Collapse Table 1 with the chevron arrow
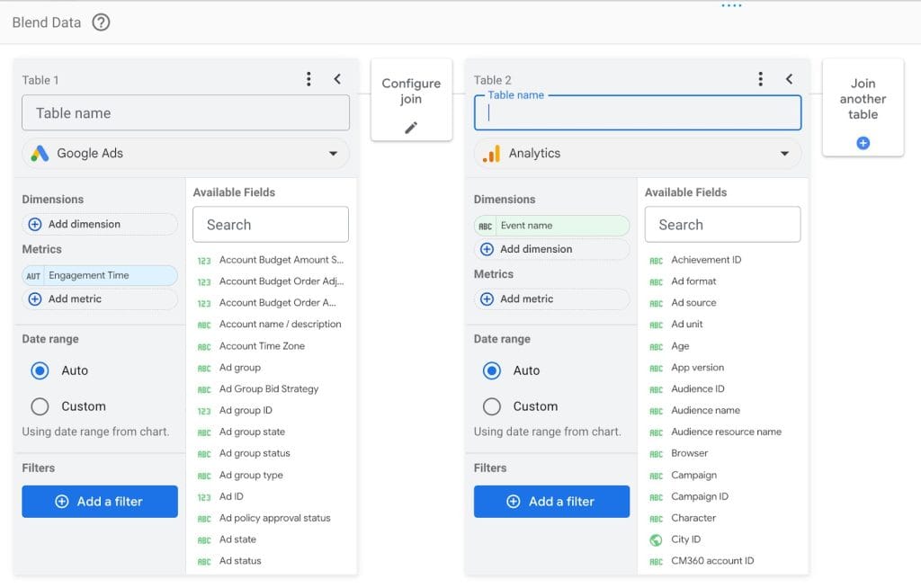Image resolution: width=921 pixels, height=588 pixels. coord(337,79)
